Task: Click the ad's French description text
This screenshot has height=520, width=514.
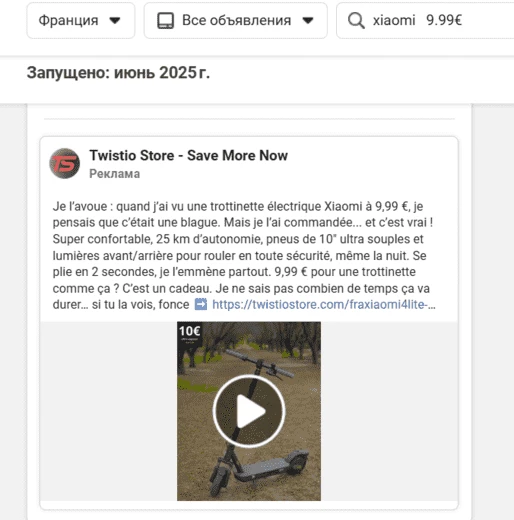Action: (x=244, y=255)
